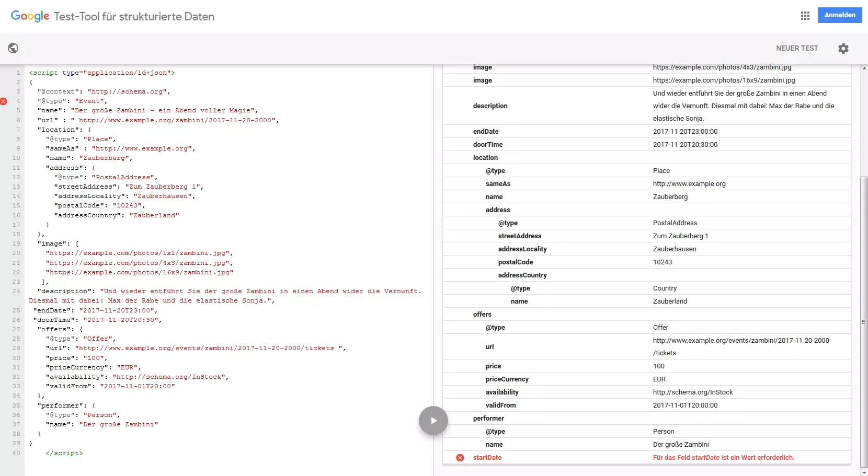
Task: Click the error icon beside startDate
Action: click(x=460, y=458)
